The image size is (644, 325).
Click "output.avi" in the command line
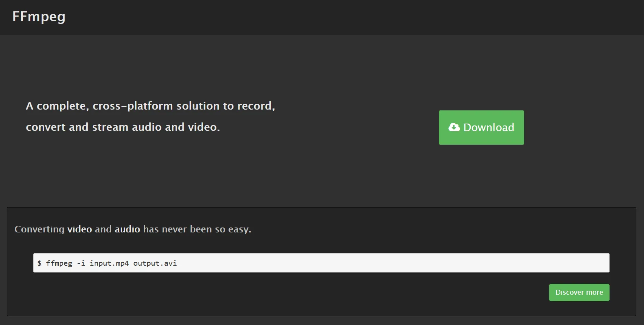tap(155, 263)
